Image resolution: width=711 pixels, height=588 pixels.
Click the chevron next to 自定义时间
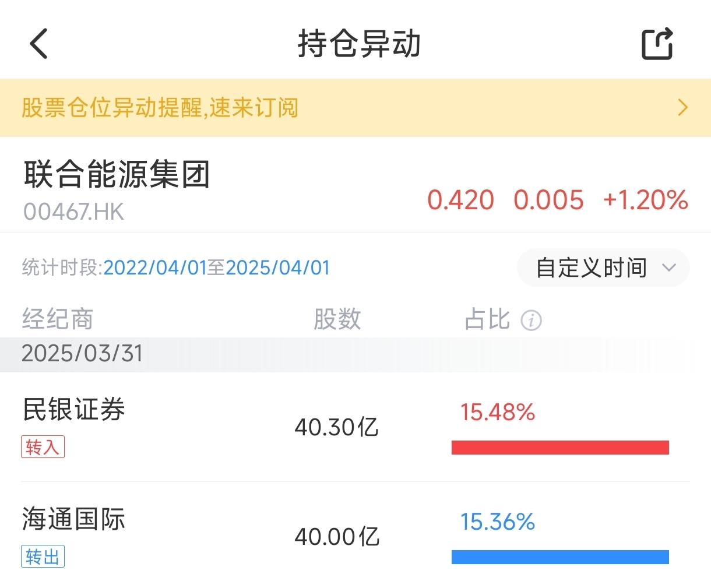669,267
